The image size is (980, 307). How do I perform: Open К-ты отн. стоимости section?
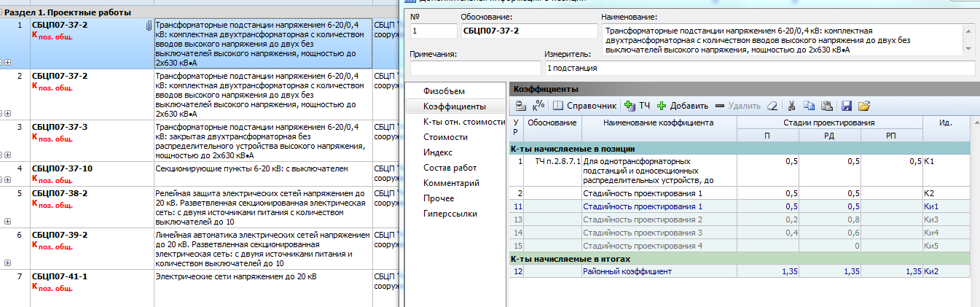464,122
